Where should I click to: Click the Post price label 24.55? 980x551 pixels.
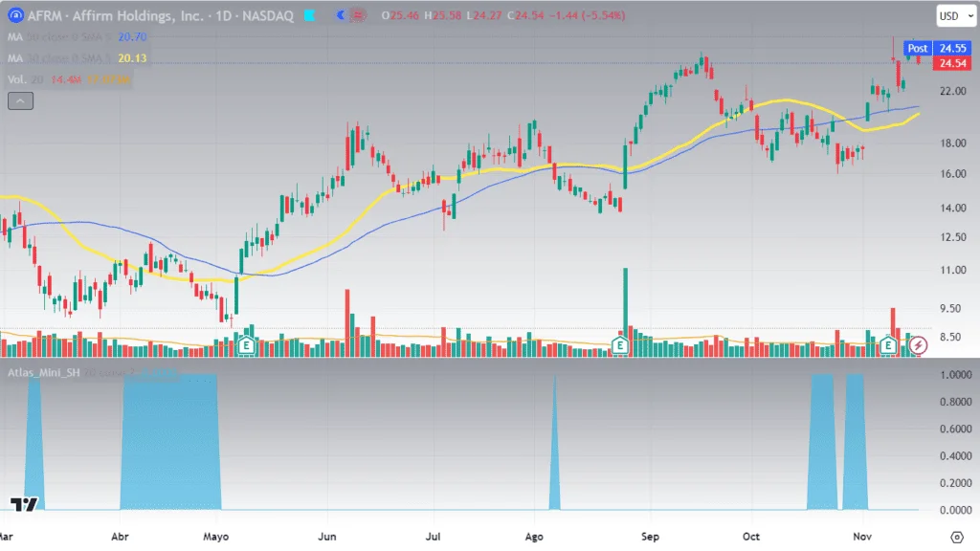point(938,48)
